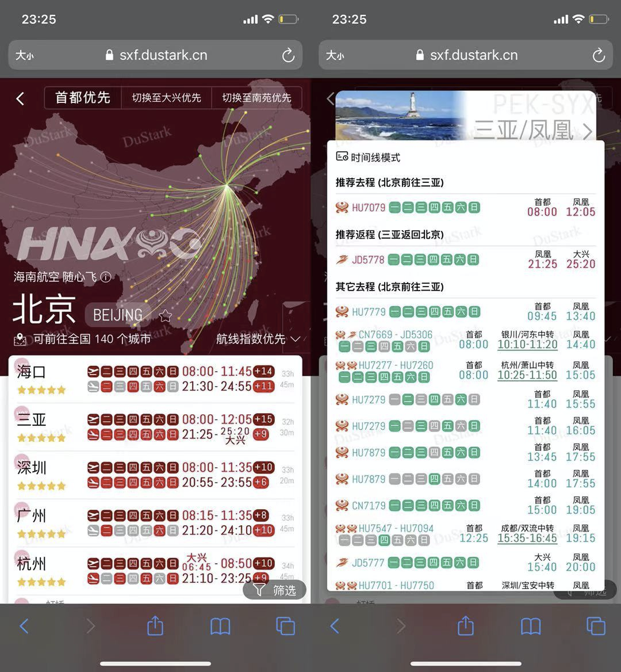621x672 pixels.
Task: Open share sheet in left Safari toolbar
Action: point(155,625)
